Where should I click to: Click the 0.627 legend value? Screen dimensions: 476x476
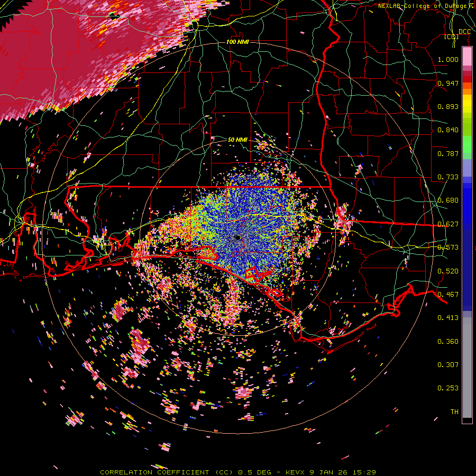448,224
